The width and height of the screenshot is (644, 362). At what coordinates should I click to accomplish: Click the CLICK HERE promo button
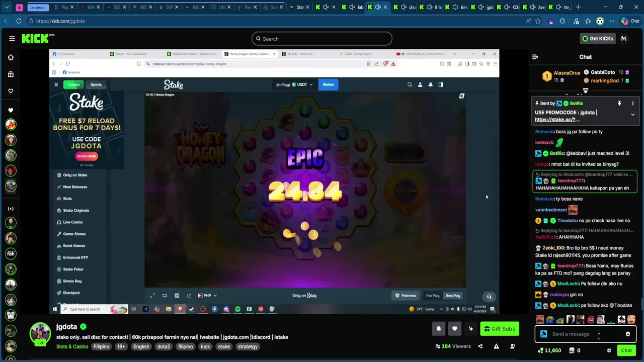tap(86, 156)
